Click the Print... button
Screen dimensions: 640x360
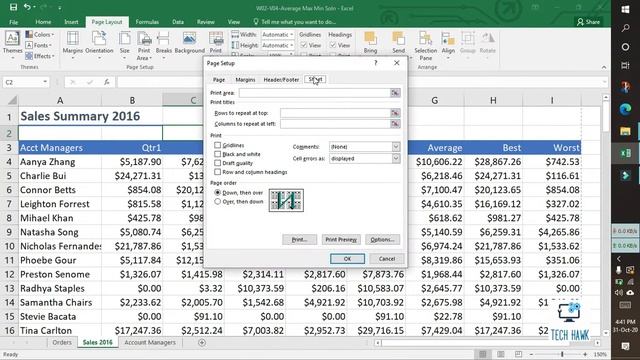(x=299, y=240)
